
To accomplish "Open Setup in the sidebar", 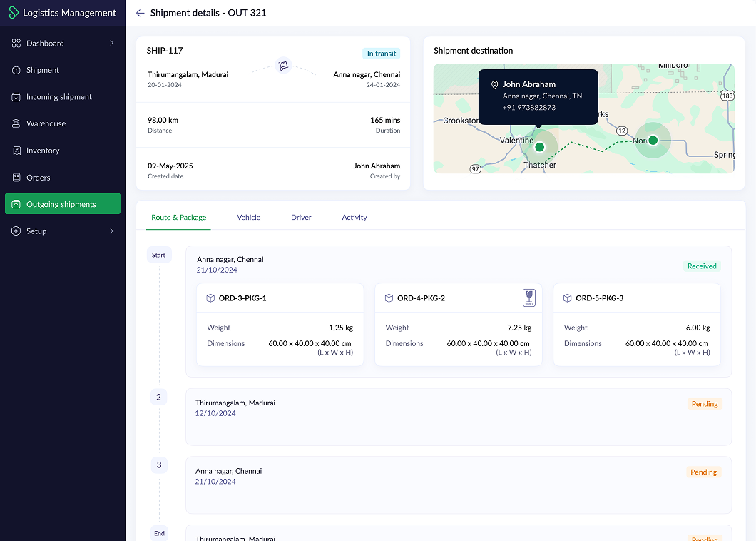I will pyautogui.click(x=63, y=231).
